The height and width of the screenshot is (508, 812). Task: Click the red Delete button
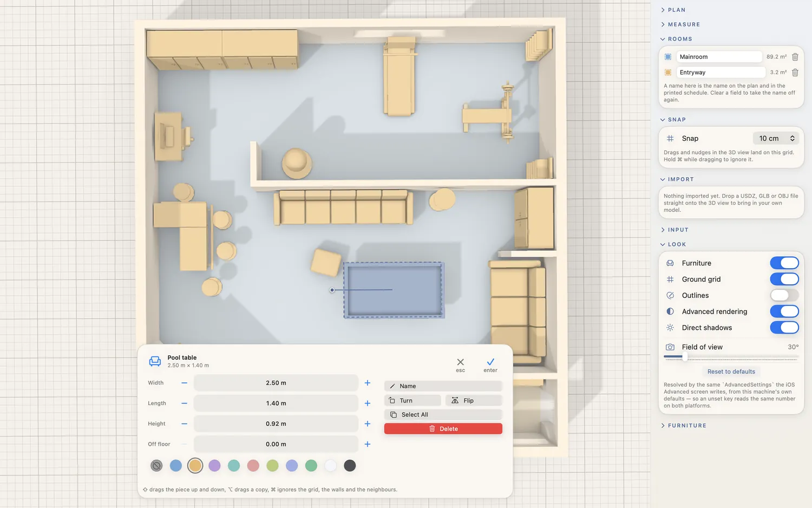(x=443, y=429)
